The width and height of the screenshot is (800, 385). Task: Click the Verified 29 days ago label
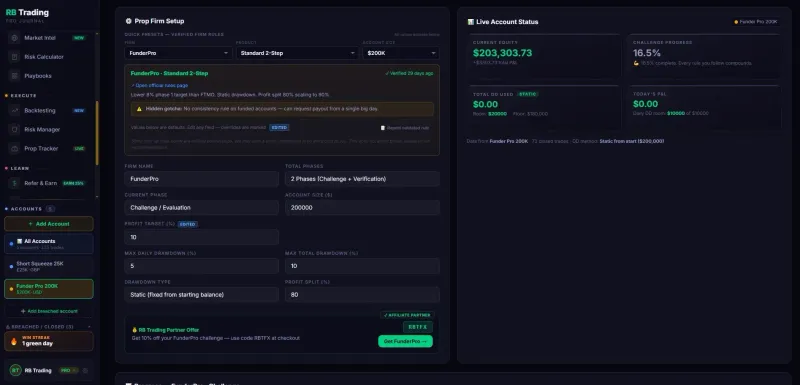[409, 73]
